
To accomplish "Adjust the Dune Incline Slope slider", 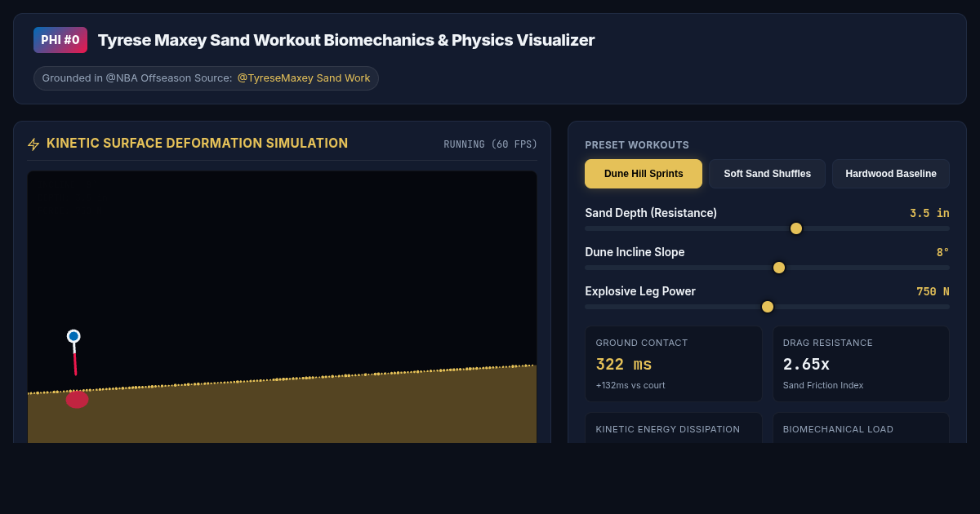I will click(x=767, y=268).
